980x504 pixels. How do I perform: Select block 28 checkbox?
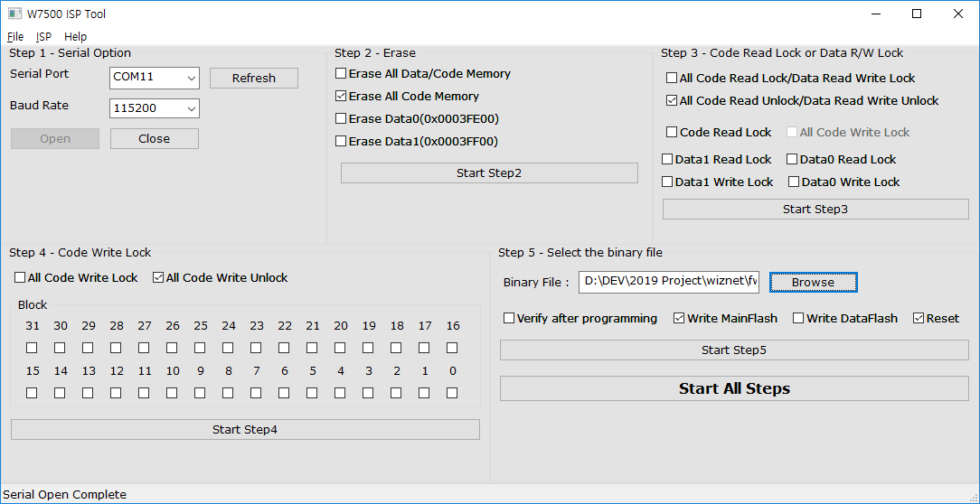click(116, 348)
